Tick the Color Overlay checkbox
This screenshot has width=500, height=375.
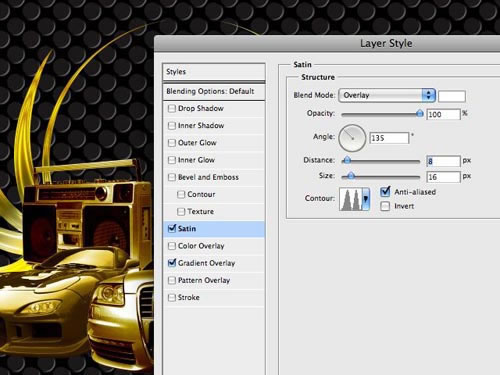coord(172,246)
